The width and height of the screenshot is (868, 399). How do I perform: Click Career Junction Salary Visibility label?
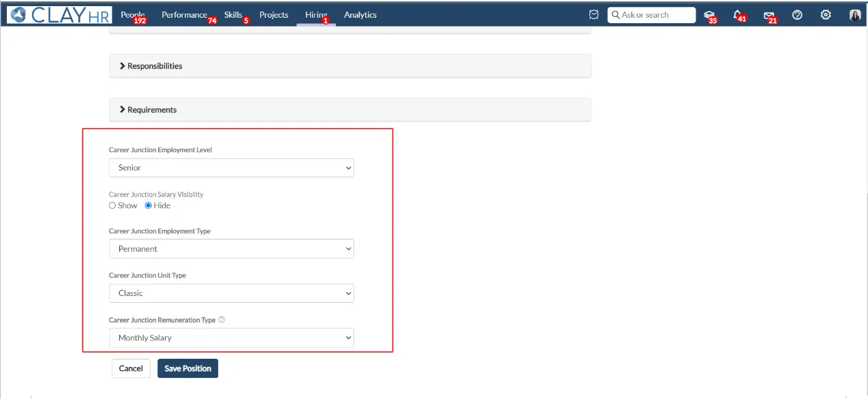156,194
